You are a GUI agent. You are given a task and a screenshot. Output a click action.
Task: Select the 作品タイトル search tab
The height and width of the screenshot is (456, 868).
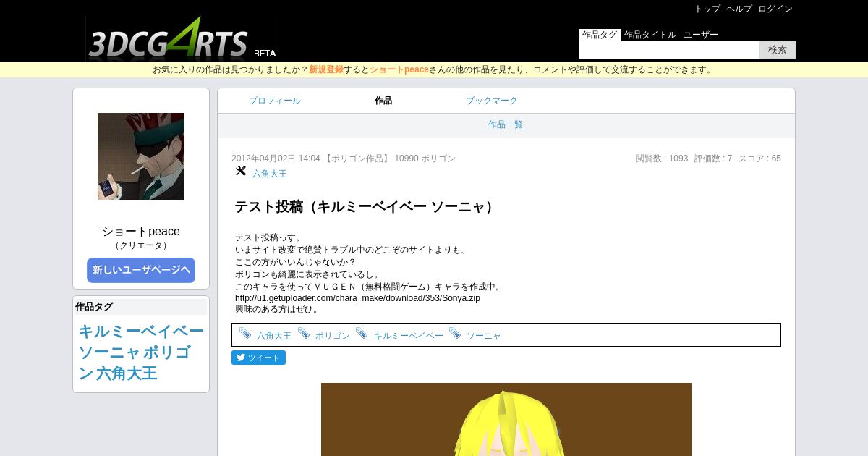pyautogui.click(x=650, y=35)
